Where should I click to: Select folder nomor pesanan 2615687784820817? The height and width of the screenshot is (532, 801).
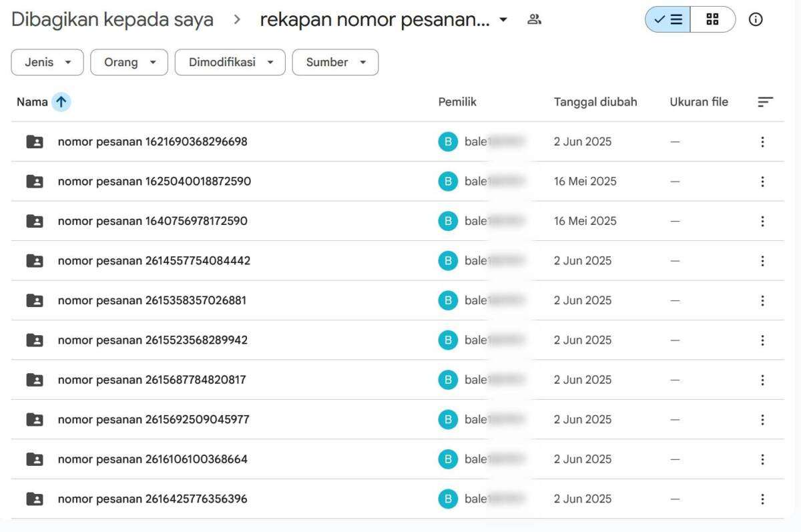pyautogui.click(x=152, y=380)
